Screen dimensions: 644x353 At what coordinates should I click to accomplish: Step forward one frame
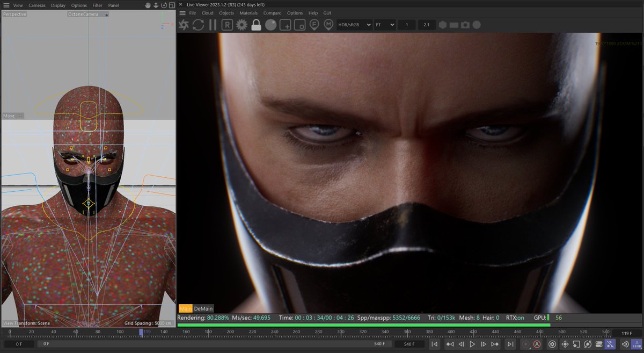484,344
